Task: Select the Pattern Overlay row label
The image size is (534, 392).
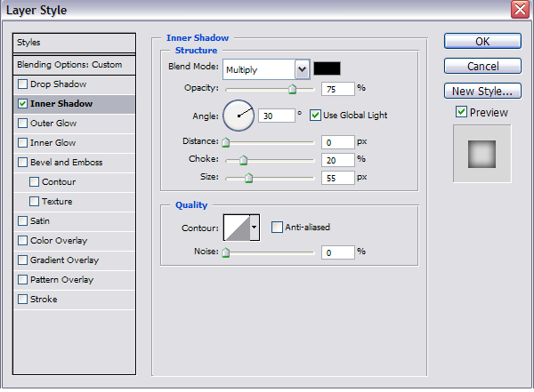Action: [61, 280]
